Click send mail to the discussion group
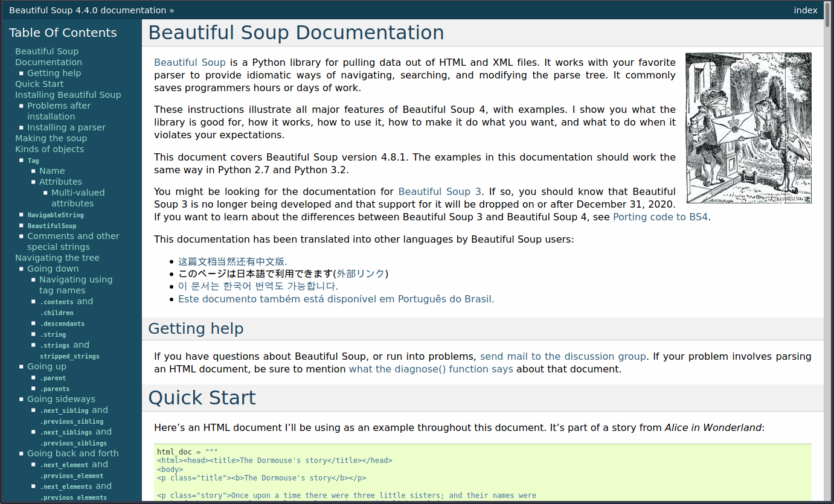Image resolution: width=834 pixels, height=504 pixels. click(x=563, y=356)
